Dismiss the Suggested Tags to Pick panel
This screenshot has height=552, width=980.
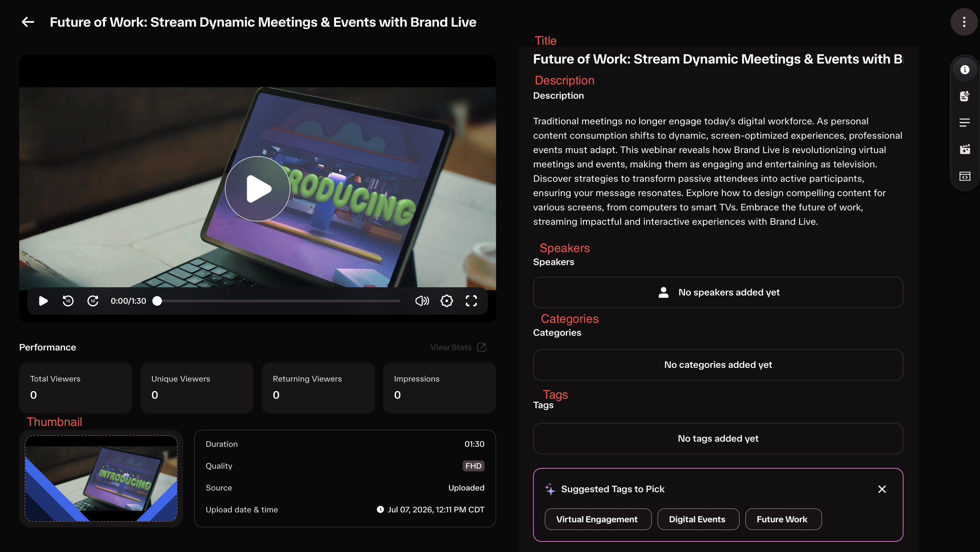tap(882, 489)
